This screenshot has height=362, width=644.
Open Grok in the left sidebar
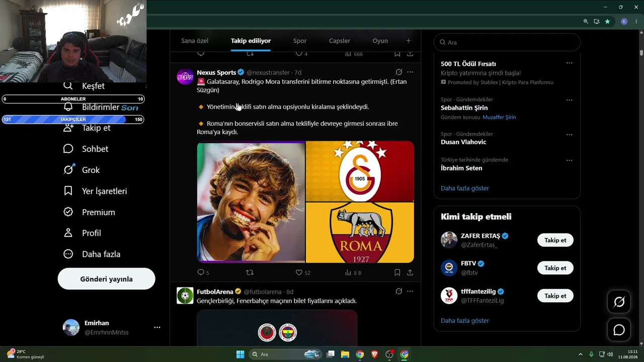click(82, 170)
